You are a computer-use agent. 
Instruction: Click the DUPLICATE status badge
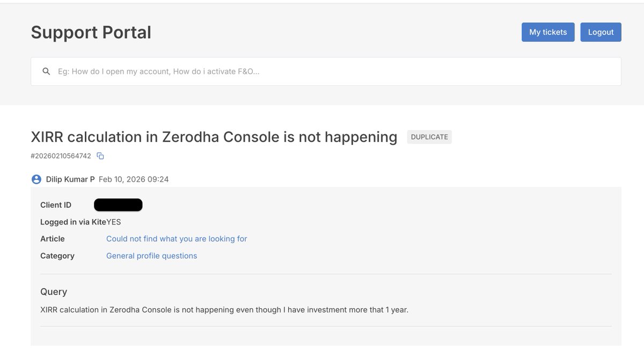[429, 137]
